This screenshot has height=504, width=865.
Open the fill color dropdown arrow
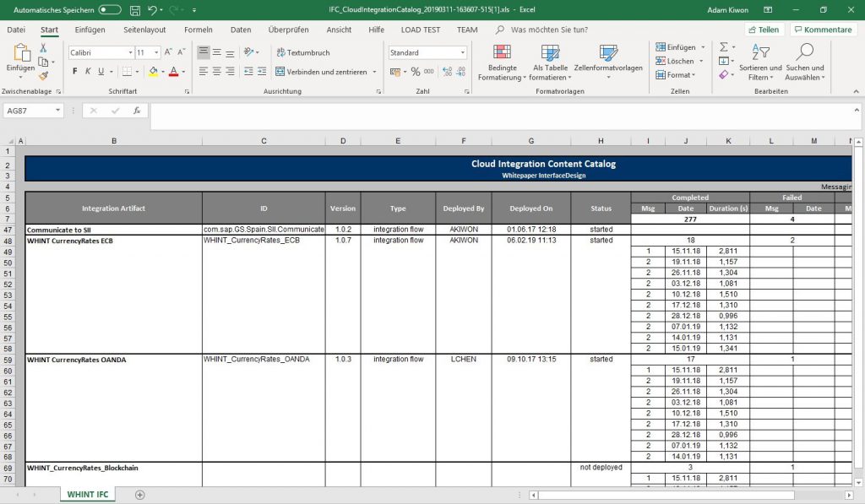163,72
